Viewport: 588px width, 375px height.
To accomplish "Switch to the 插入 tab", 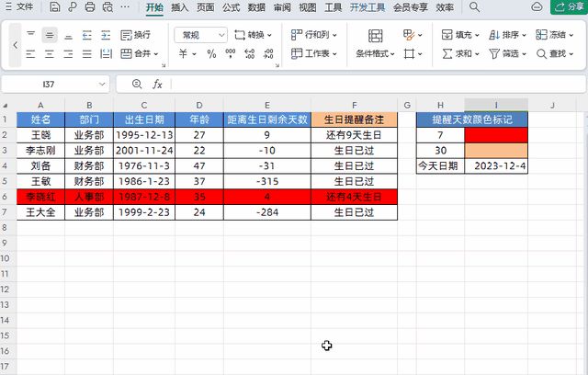I will pyautogui.click(x=180, y=7).
